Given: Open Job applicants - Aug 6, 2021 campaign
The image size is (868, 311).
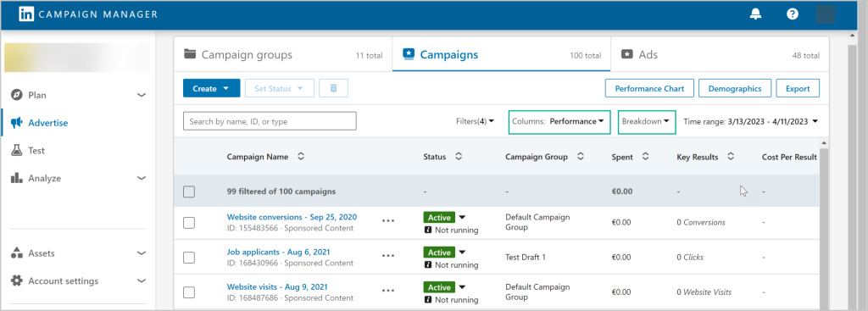Looking at the screenshot, I should tap(278, 252).
